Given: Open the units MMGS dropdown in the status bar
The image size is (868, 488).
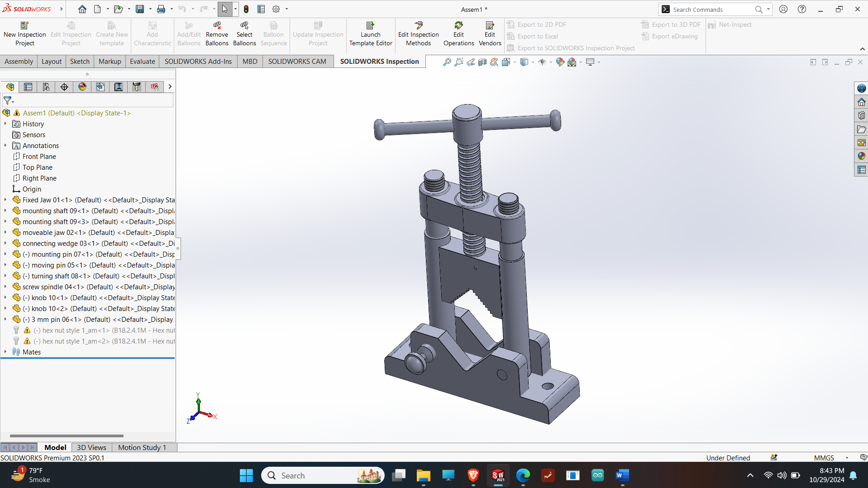Looking at the screenshot, I should 847,458.
